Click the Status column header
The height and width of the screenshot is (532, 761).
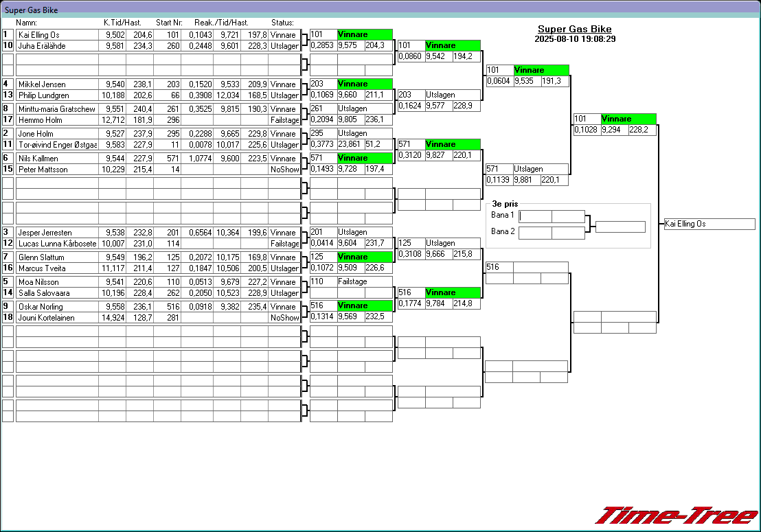pos(282,23)
